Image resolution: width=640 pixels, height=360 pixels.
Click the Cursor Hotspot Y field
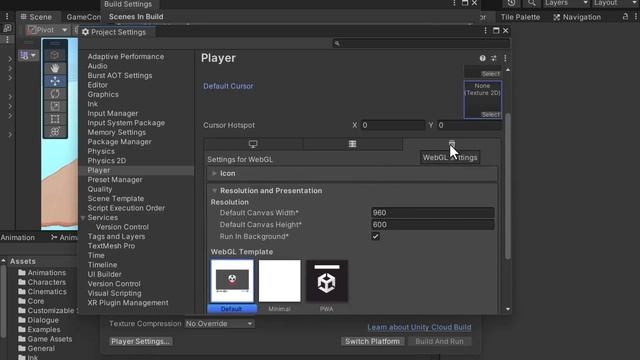pos(469,125)
